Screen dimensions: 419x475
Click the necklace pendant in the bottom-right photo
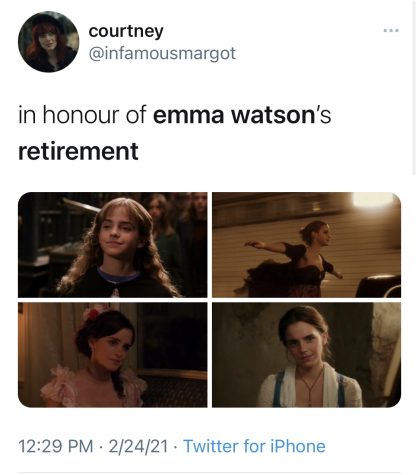click(310, 398)
